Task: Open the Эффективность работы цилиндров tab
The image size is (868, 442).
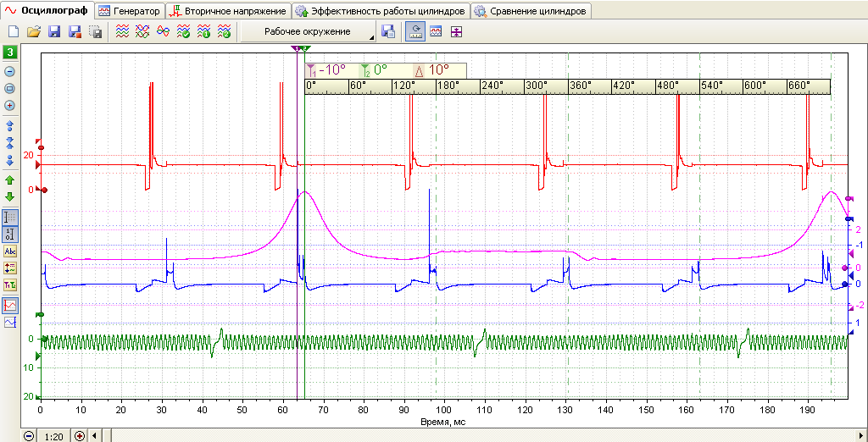Action: [381, 11]
